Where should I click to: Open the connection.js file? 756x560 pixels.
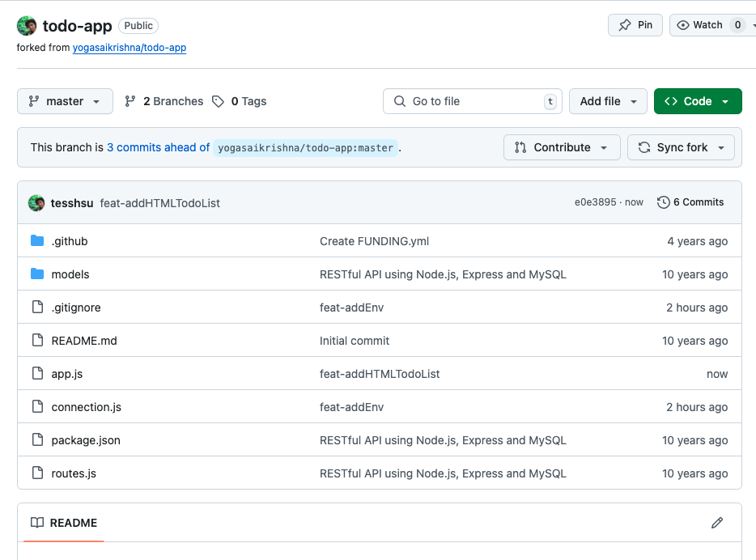(x=87, y=407)
